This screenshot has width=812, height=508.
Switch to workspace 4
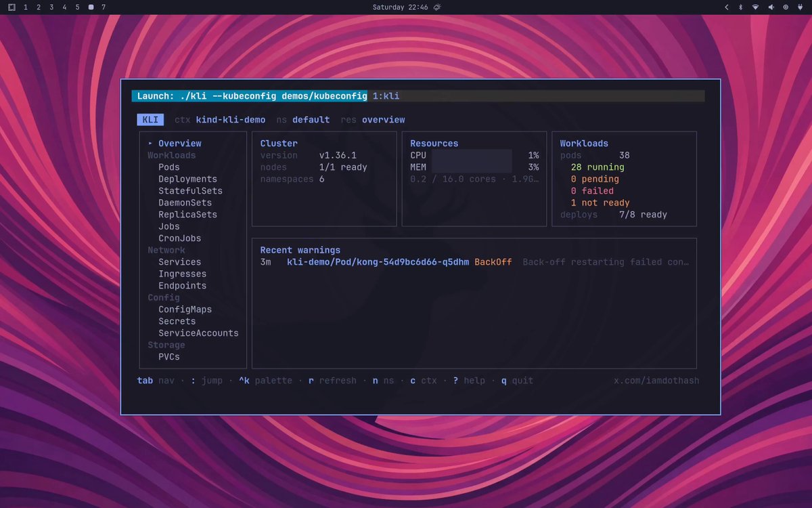pos(64,7)
